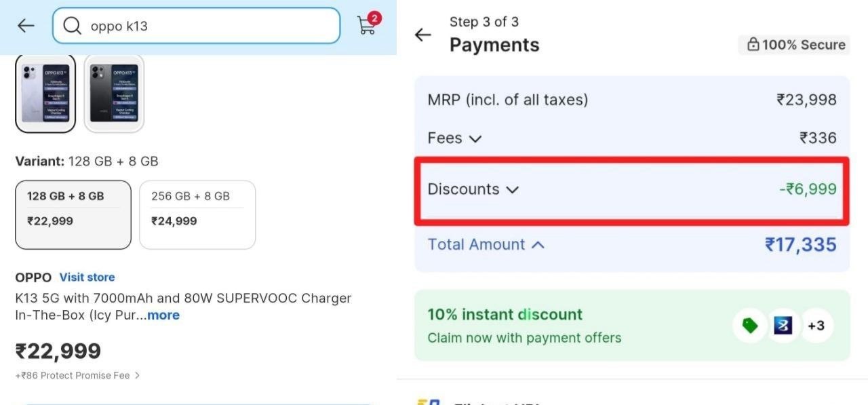Open Protect Promise Fee details chevron
The height and width of the screenshot is (405, 868).
[x=138, y=375]
